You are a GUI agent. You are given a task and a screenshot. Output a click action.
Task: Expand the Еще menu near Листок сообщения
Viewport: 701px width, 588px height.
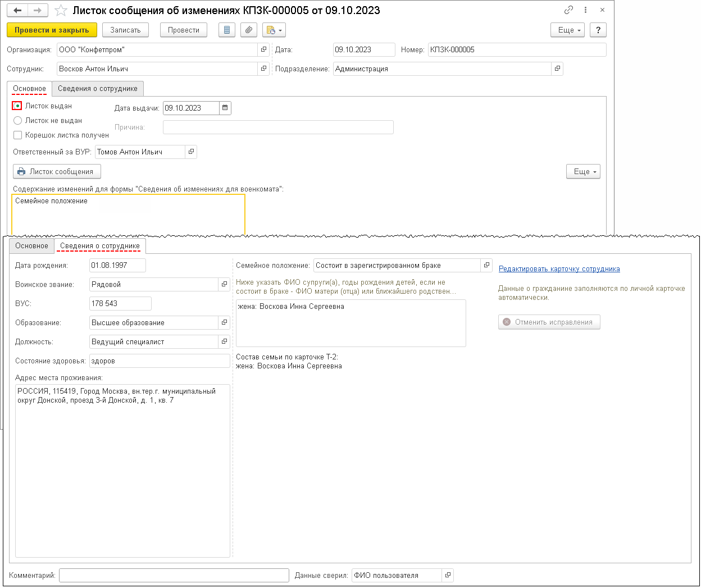[x=583, y=171]
